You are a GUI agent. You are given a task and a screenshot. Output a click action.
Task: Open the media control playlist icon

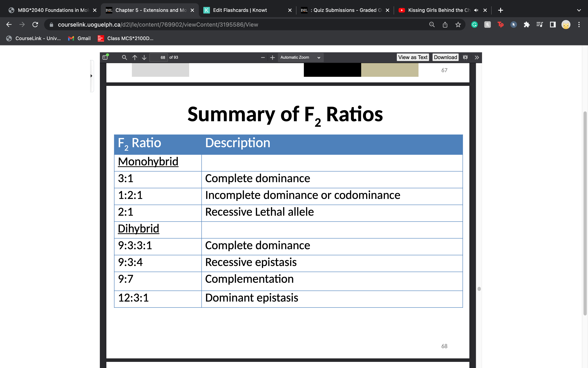click(x=540, y=25)
